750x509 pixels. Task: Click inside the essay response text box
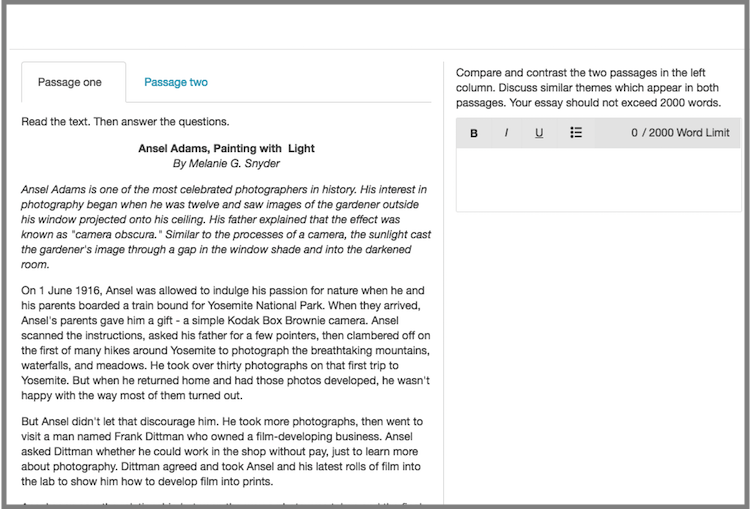(x=597, y=179)
